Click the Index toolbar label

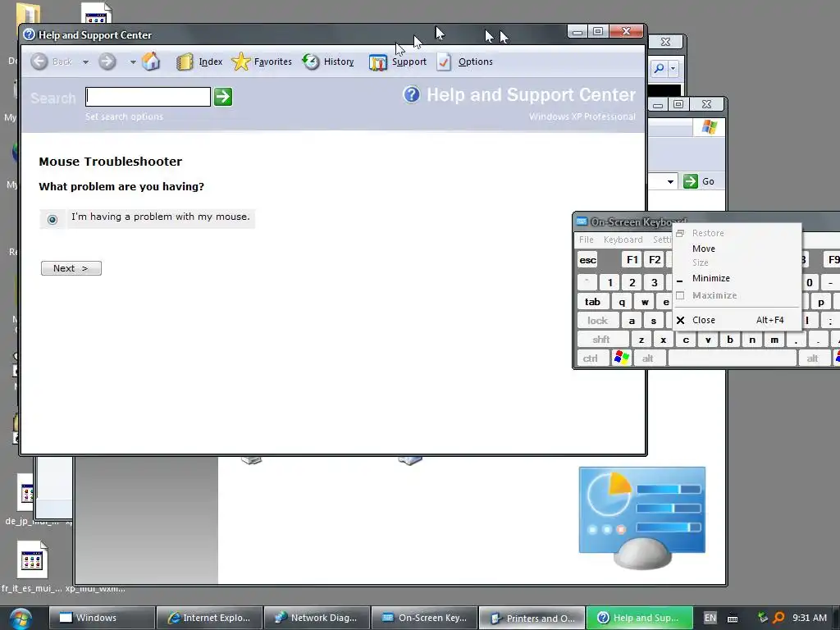tap(211, 62)
